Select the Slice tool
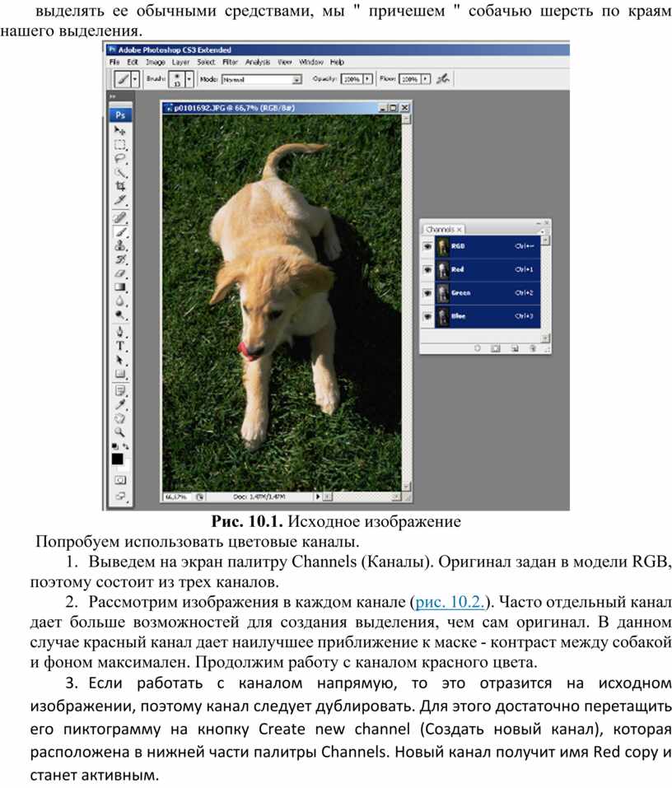Viewport: 672px width, 788px height. [119, 200]
